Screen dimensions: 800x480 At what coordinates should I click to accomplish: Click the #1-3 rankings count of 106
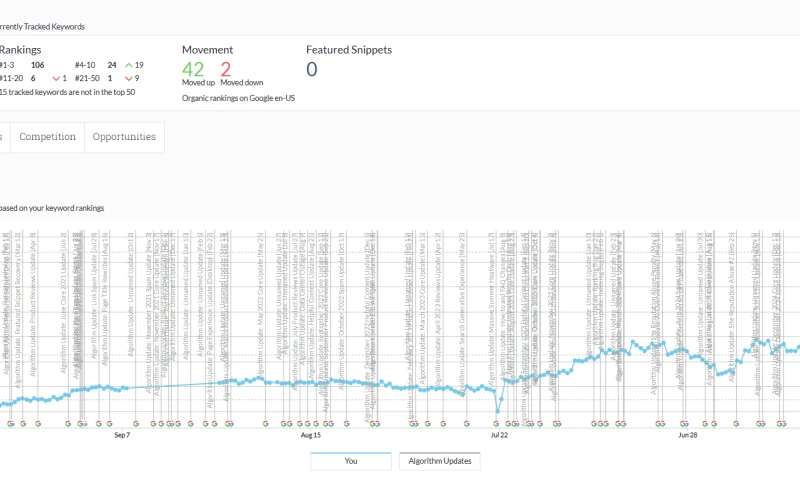[38, 64]
